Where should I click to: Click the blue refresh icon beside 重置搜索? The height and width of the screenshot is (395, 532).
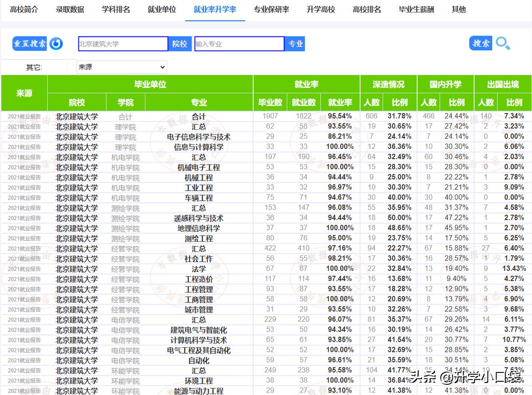(56, 43)
